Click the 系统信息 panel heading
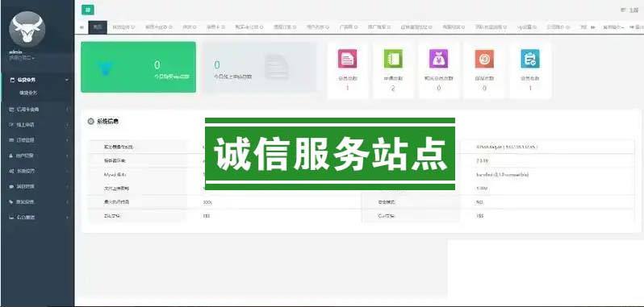The height and width of the screenshot is (307, 644). (108, 122)
